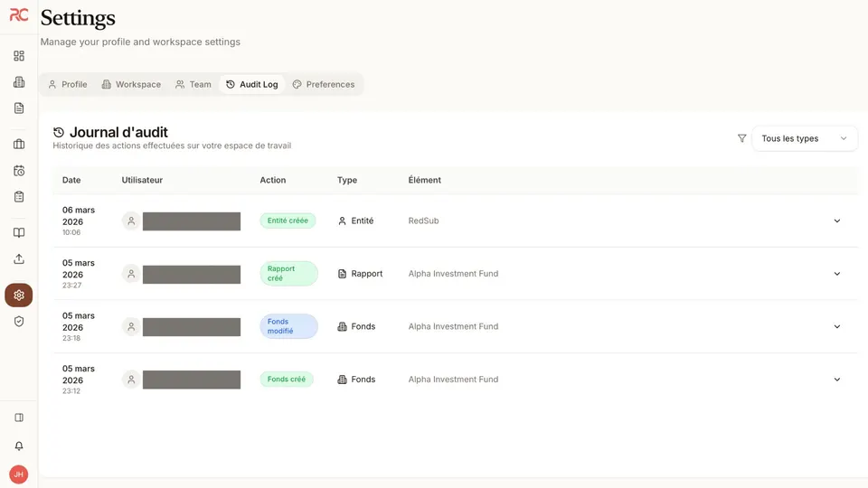Click the RC logo in the sidebar
The image size is (868, 488).
tap(19, 15)
